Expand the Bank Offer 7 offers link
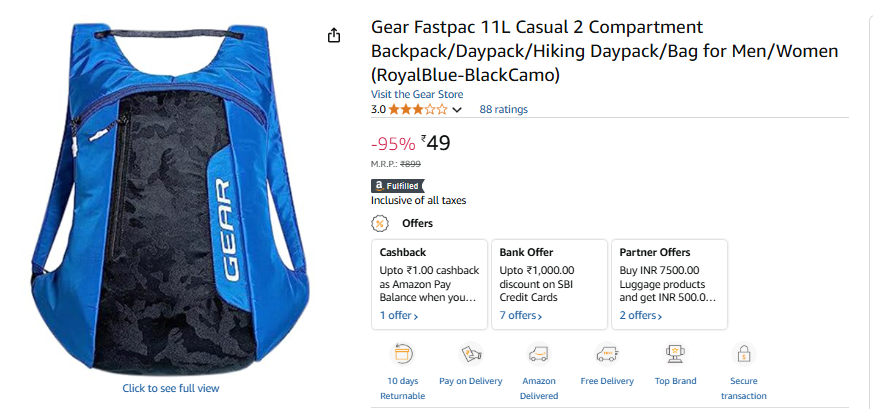This screenshot has width=873, height=409. click(x=521, y=316)
